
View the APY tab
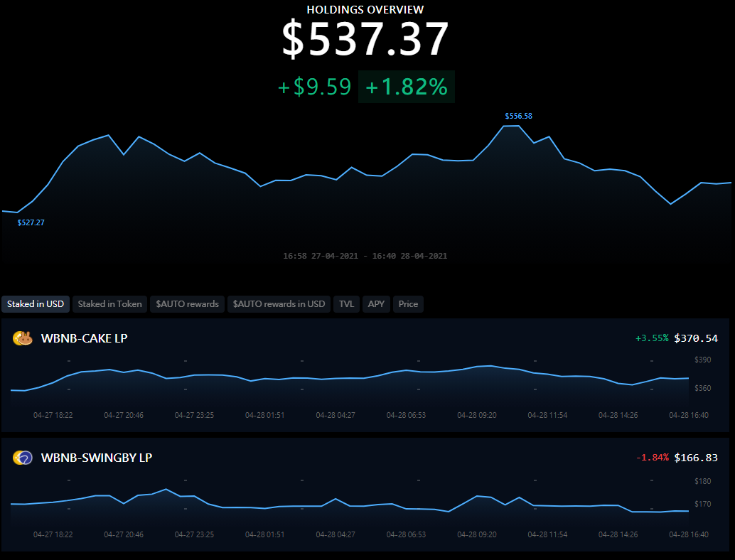[376, 304]
